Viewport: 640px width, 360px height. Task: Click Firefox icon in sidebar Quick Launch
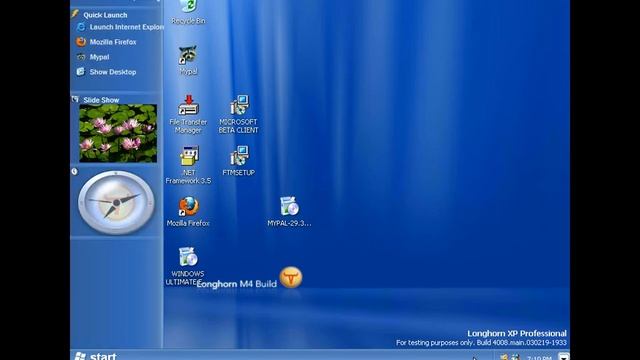point(81,42)
